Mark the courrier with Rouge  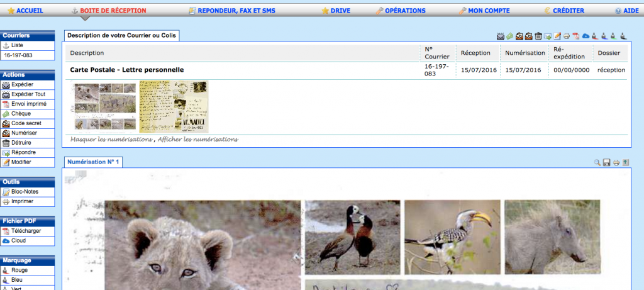(19, 270)
